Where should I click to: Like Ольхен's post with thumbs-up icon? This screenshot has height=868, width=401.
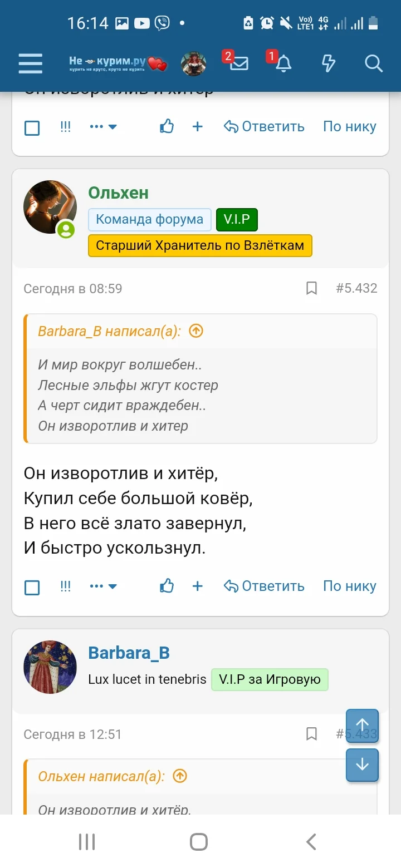click(167, 586)
